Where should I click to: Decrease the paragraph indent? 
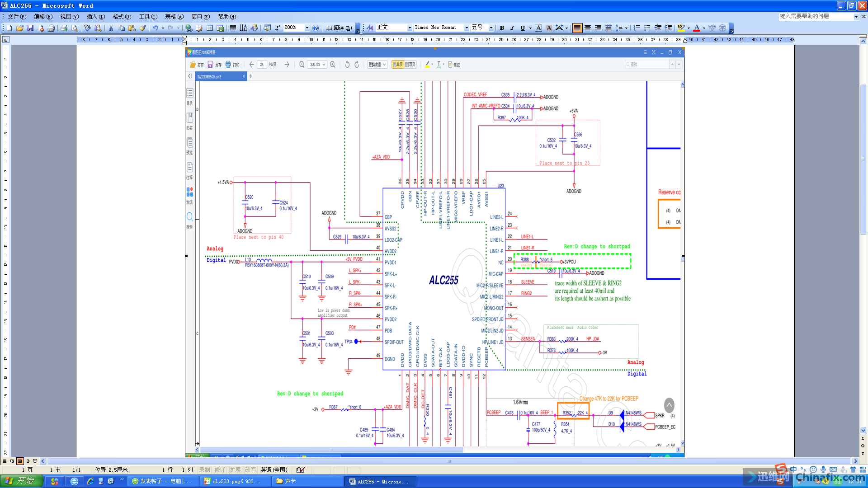tap(658, 28)
